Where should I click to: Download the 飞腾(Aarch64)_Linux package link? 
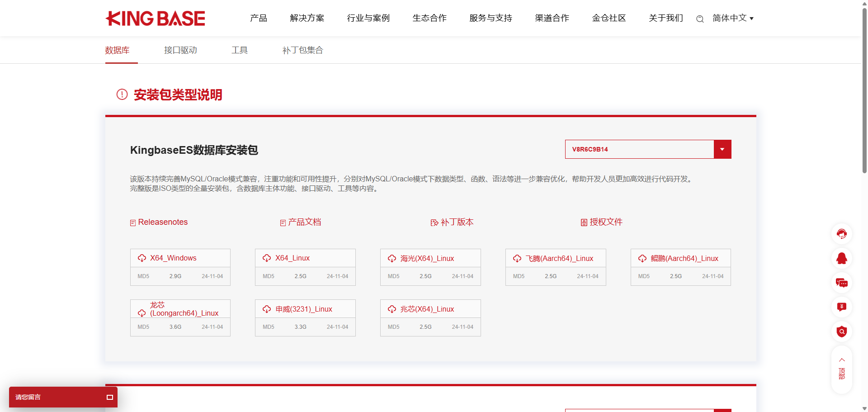pyautogui.click(x=559, y=259)
